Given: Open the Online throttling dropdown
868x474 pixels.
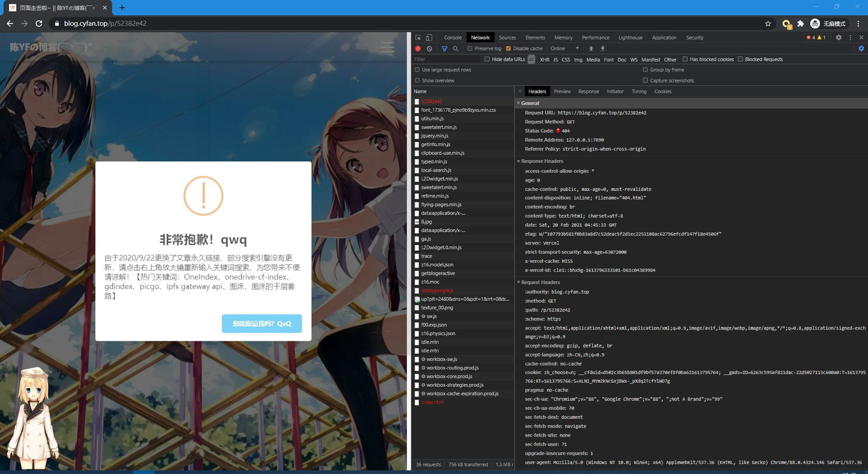Looking at the screenshot, I should [x=564, y=48].
